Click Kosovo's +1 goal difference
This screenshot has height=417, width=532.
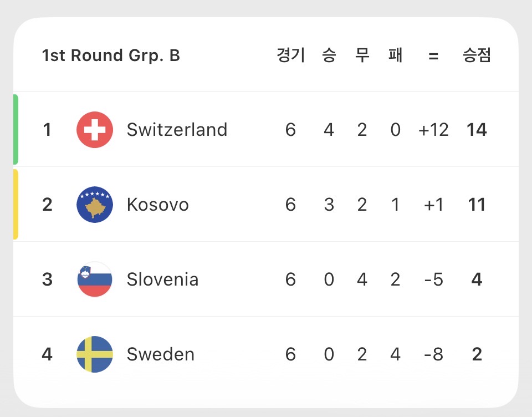(433, 205)
